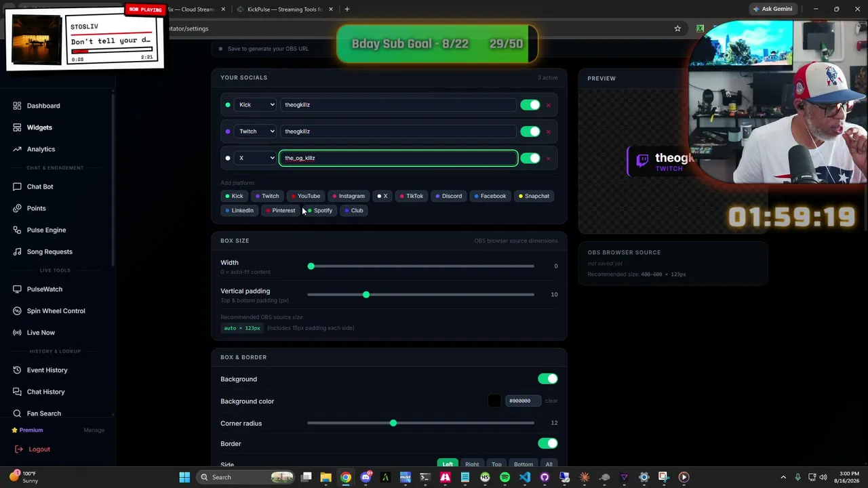
Task: Click the Kick username field theogkillz
Action: click(398, 105)
